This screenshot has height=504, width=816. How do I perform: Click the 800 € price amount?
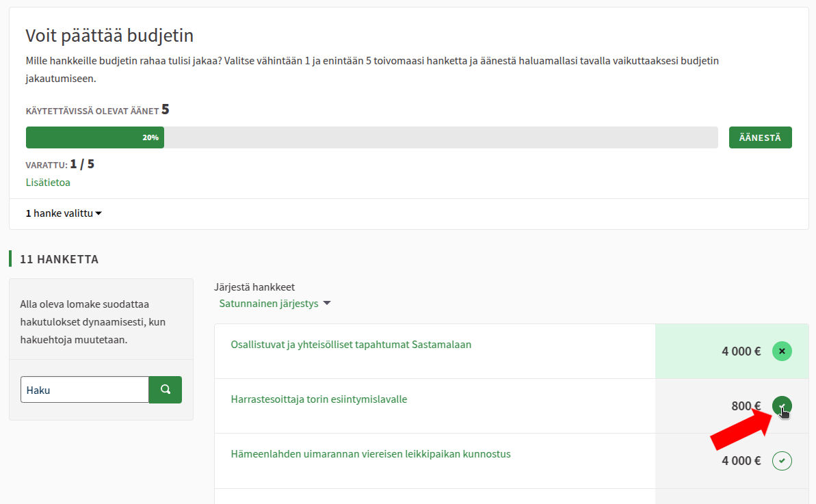746,406
